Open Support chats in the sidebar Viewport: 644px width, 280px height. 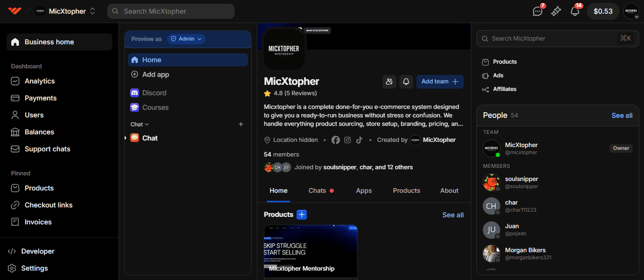[59, 149]
